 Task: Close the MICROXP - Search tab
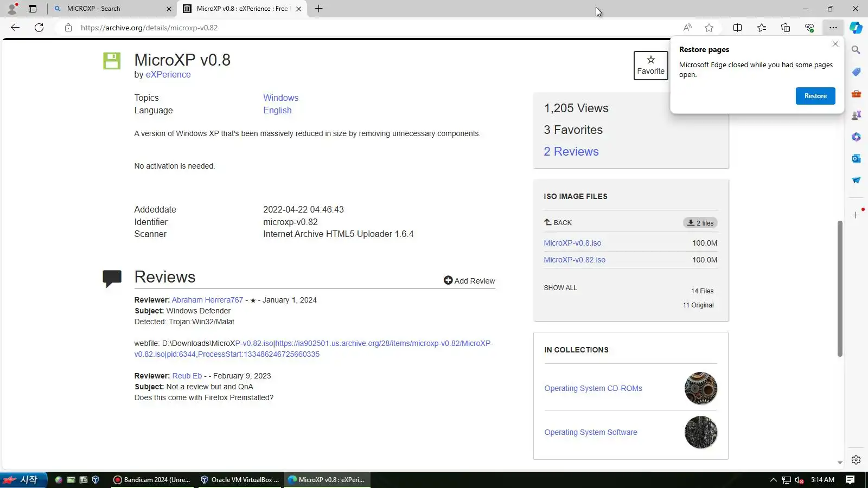coord(169,9)
